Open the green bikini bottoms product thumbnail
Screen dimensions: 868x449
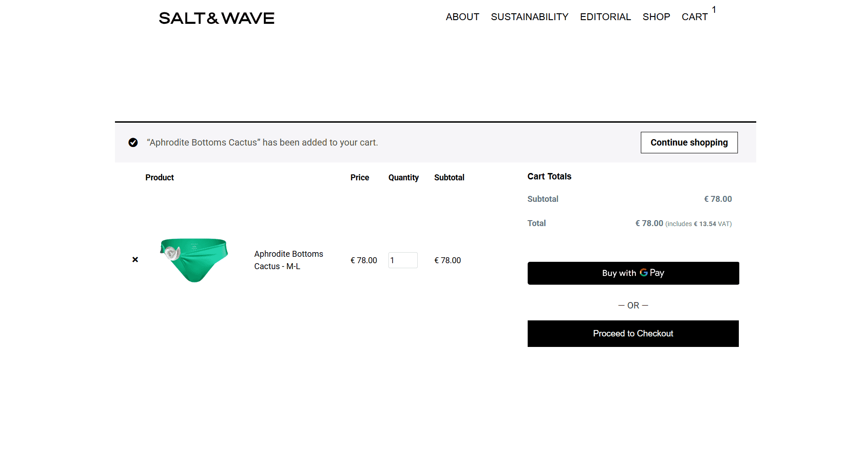pos(194,260)
